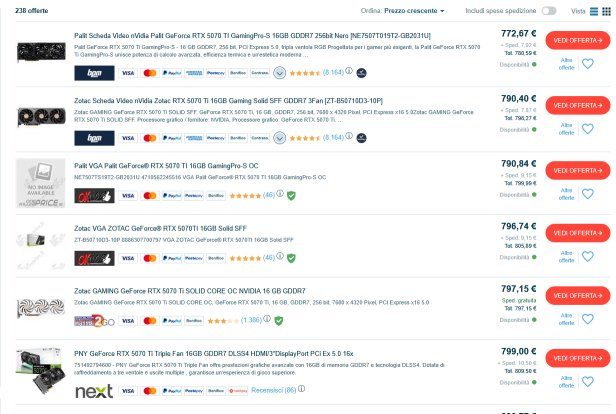Screen dimensions: 616x414
Task: Click green shield badge on Palit 790,84 € row
Action: point(291,196)
